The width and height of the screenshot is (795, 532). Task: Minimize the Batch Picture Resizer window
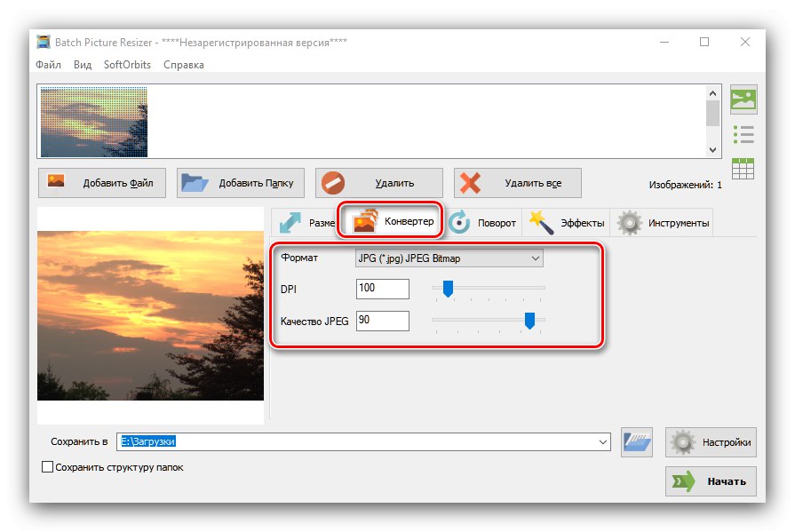(x=664, y=42)
